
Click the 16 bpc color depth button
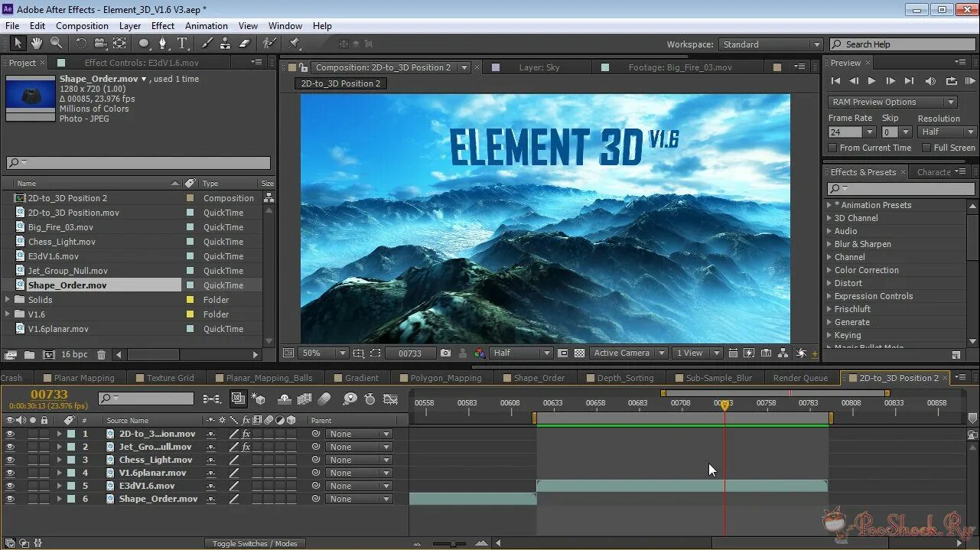coord(74,355)
